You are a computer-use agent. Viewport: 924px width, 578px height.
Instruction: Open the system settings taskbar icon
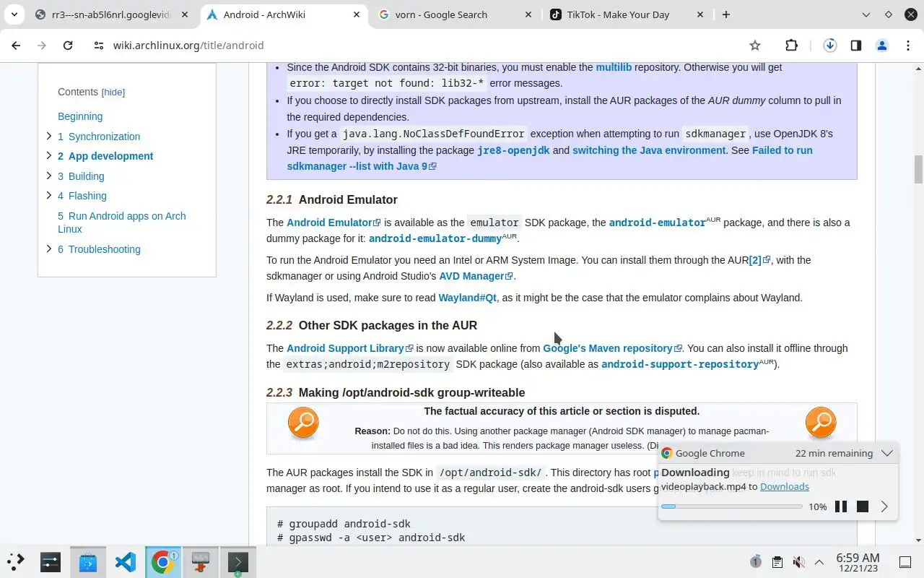(x=51, y=561)
